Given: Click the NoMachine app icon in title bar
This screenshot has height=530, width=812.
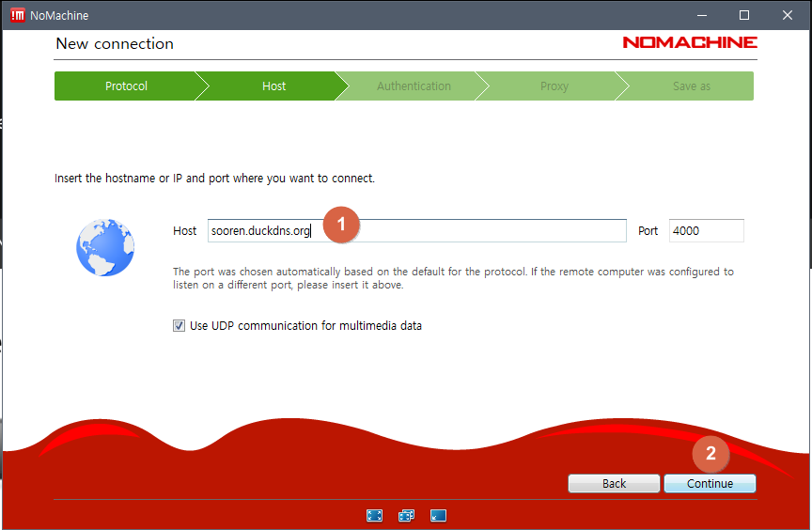Looking at the screenshot, I should pyautogui.click(x=18, y=16).
